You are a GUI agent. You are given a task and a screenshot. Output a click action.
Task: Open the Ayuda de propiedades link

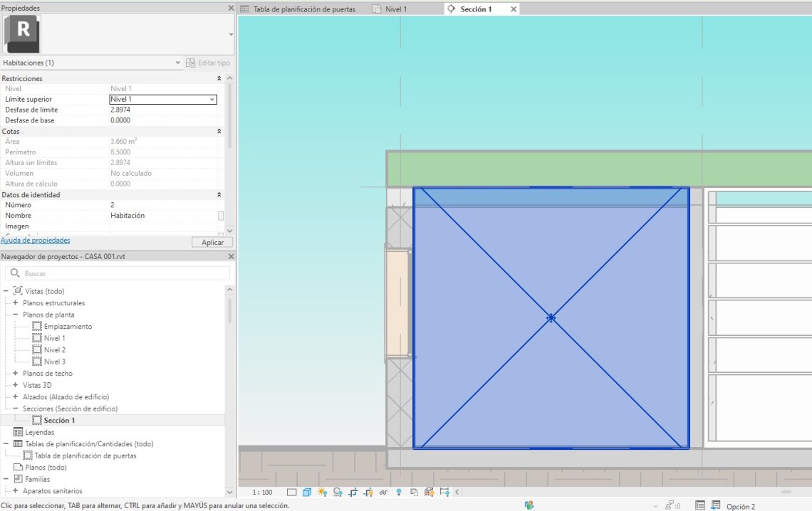[35, 241]
